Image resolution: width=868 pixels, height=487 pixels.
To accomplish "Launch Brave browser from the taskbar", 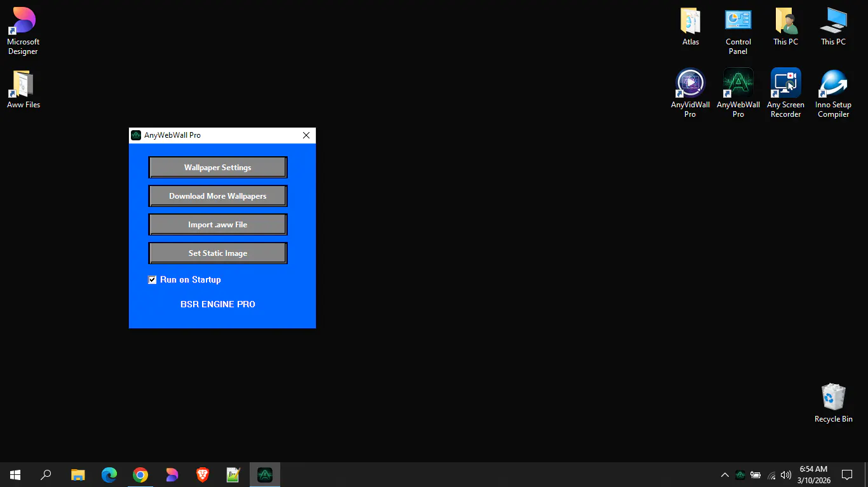I will coord(203,475).
